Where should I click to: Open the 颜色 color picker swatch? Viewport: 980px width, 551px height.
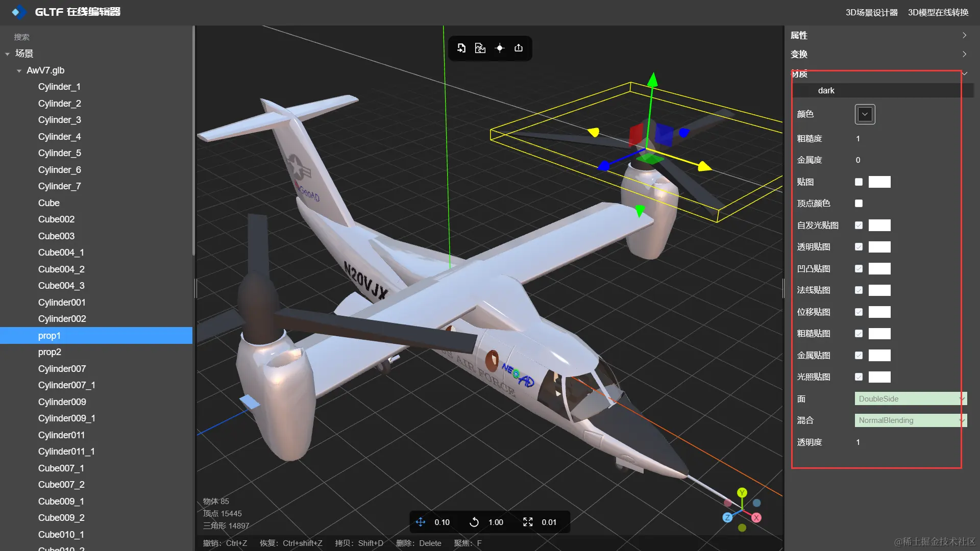pyautogui.click(x=865, y=114)
